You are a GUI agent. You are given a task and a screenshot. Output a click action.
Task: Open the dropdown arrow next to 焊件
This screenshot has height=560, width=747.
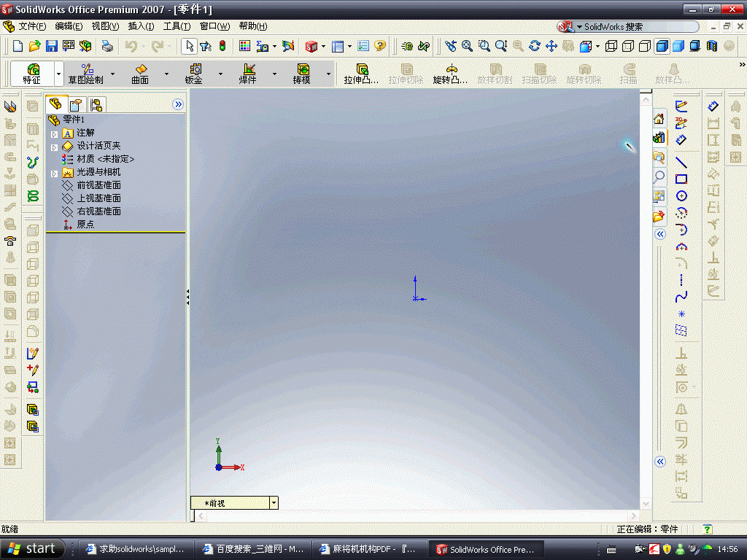tap(274, 74)
